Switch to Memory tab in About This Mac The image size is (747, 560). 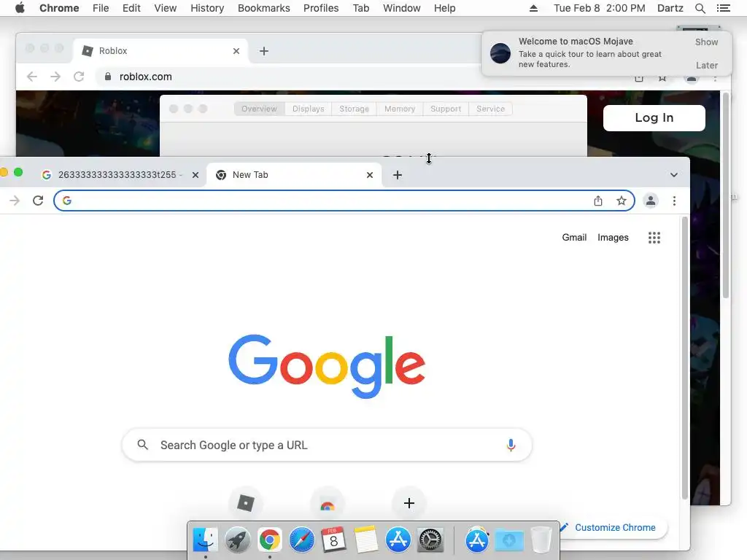pos(400,109)
